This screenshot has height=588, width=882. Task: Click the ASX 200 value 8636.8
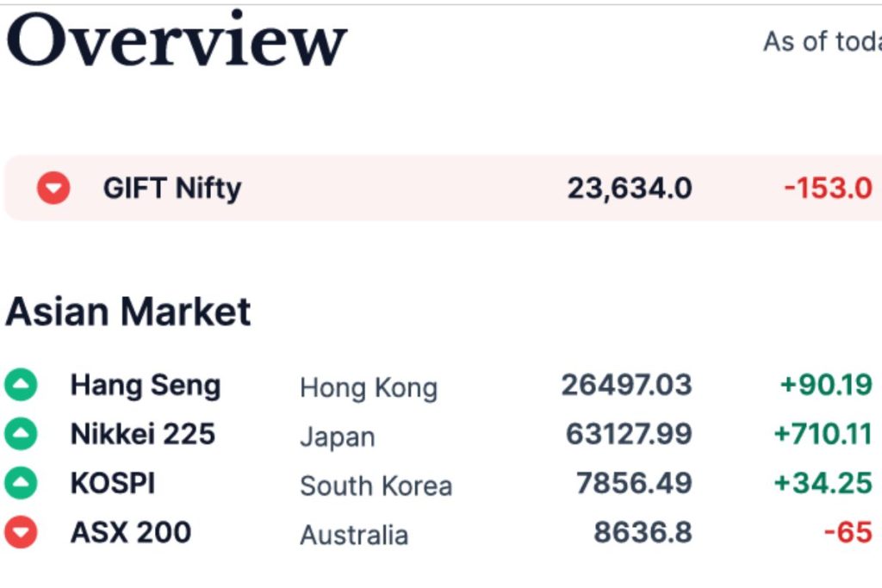[x=643, y=532]
